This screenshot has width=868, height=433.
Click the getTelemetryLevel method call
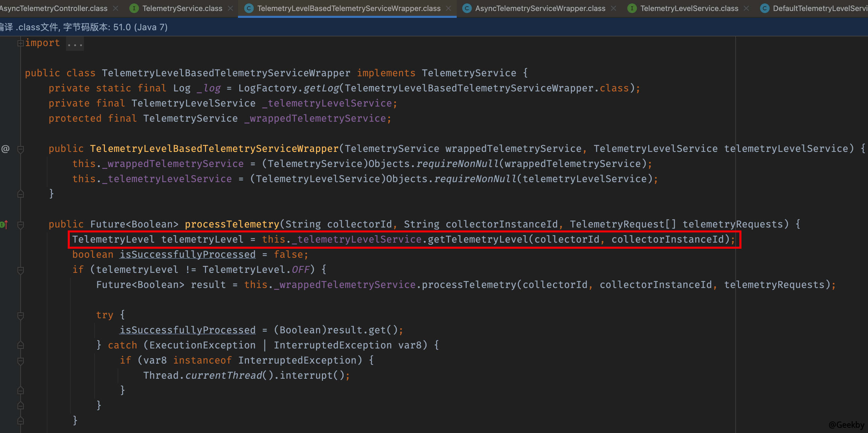click(477, 240)
